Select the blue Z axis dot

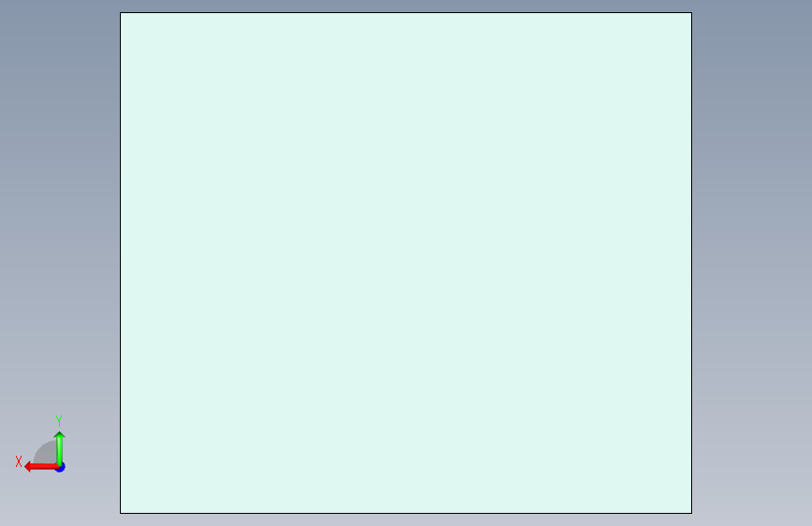pos(61,467)
